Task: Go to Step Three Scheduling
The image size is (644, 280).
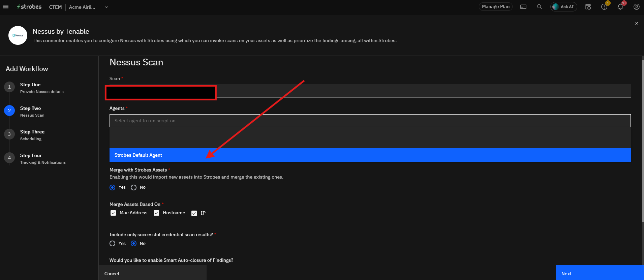Action: pos(32,135)
